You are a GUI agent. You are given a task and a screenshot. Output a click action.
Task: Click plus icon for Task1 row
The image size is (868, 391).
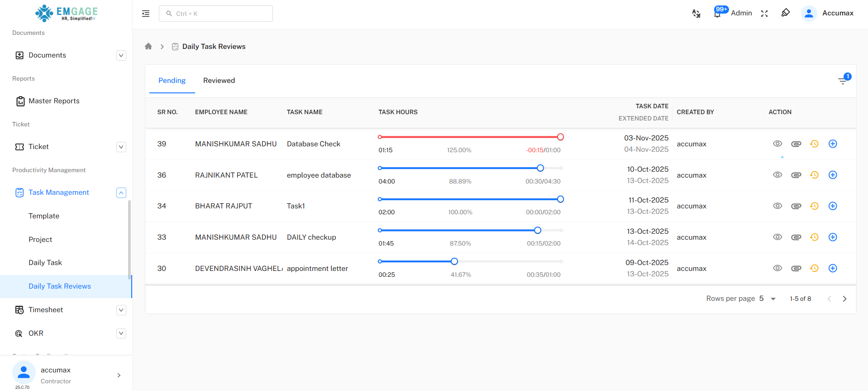click(x=833, y=206)
